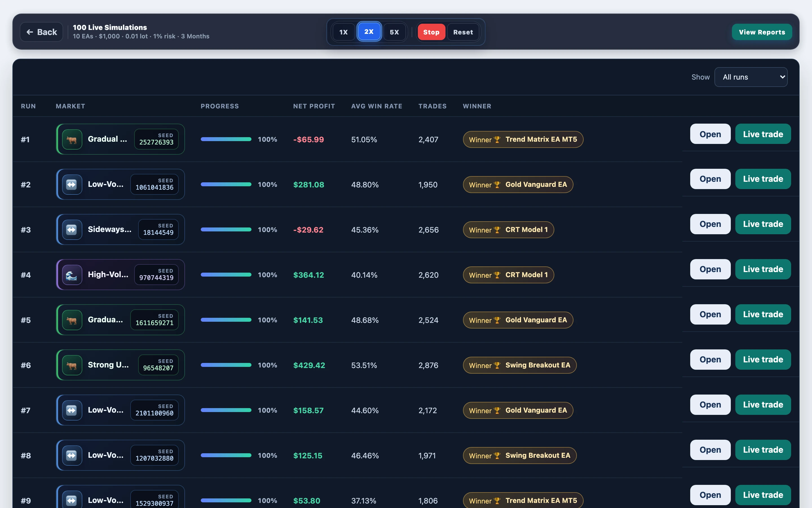The width and height of the screenshot is (812, 508).
Task: Reset the simulations
Action: click(x=463, y=32)
